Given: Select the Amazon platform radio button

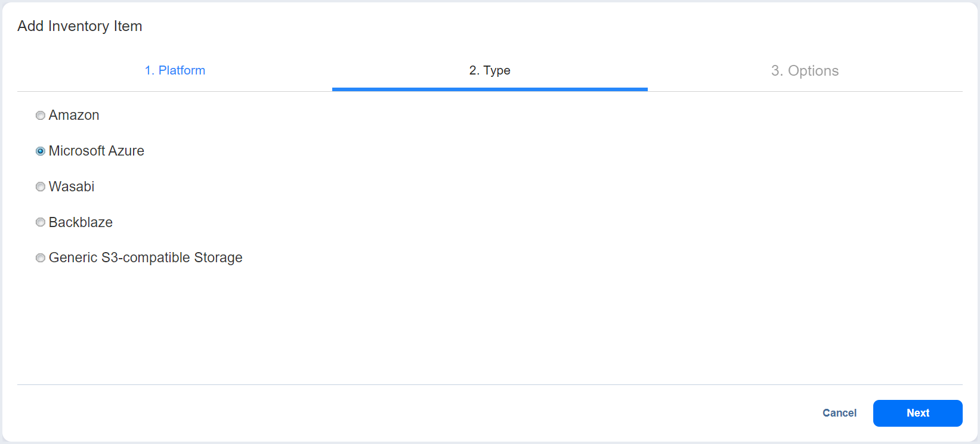Looking at the screenshot, I should pyautogui.click(x=40, y=115).
